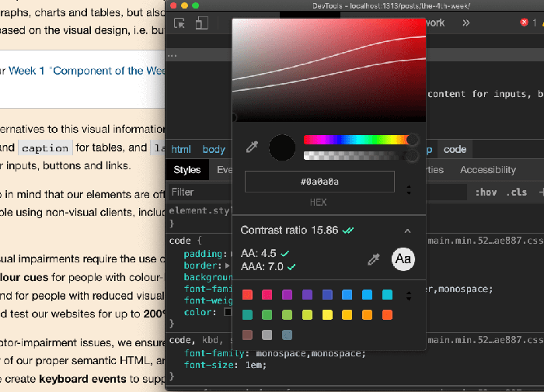Collapse the Contrast ratio section
Image resolution: width=544 pixels, height=392 pixels.
407,231
